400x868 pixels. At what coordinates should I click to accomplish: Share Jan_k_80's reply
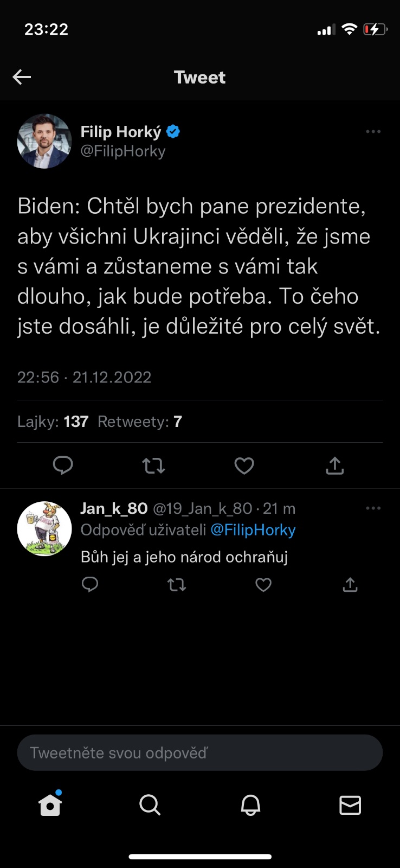[x=350, y=585]
